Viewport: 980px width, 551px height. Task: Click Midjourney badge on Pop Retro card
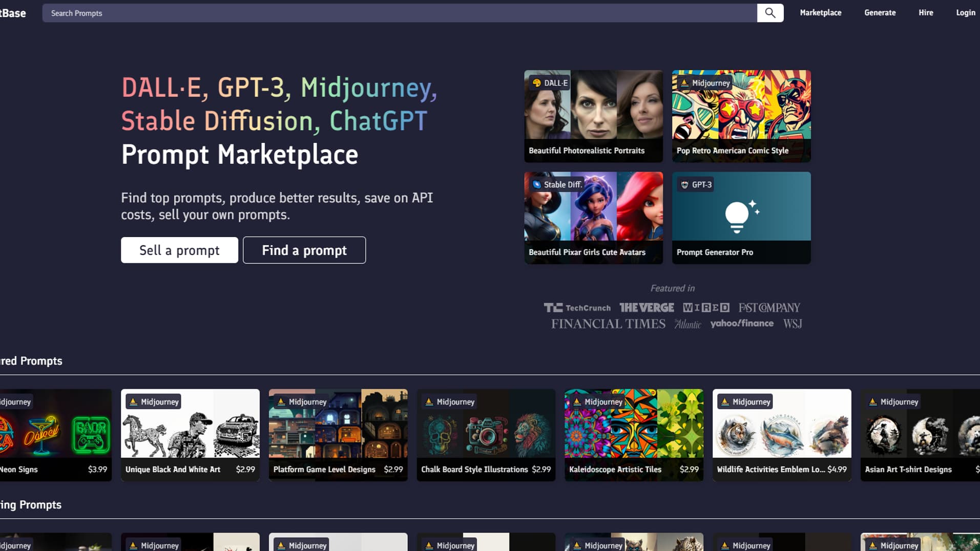(705, 83)
